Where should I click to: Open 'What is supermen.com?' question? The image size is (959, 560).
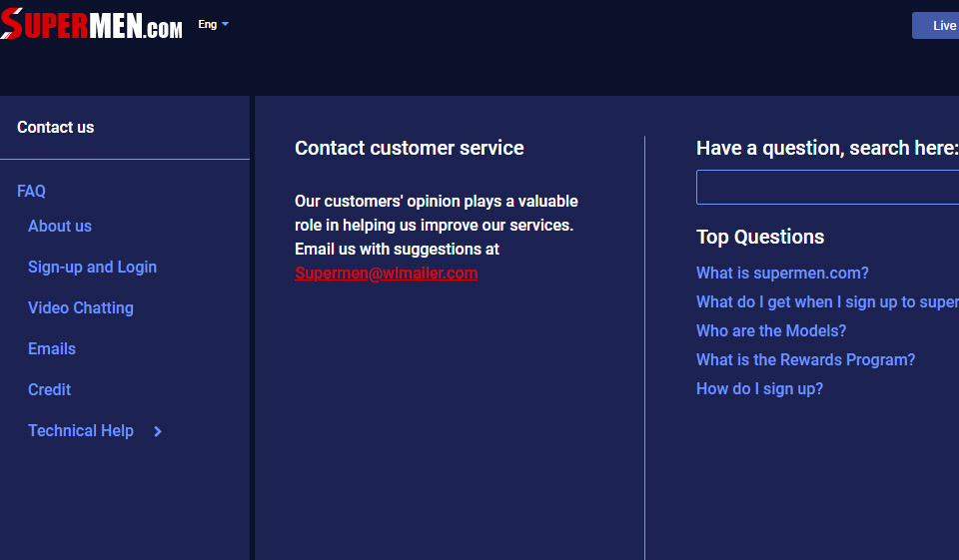point(782,273)
